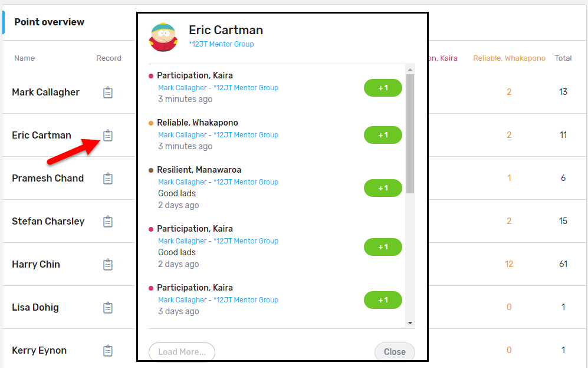The image size is (588, 369).
Task: Open the *12JT Mentor Group link under Eric Cartman
Action: pos(221,44)
